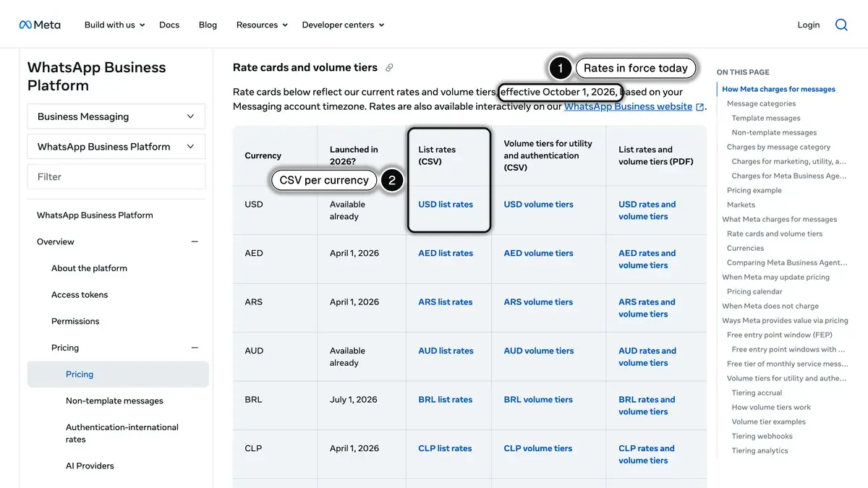Expand the Developer centers menu
This screenshot has width=868, height=488.
[343, 25]
